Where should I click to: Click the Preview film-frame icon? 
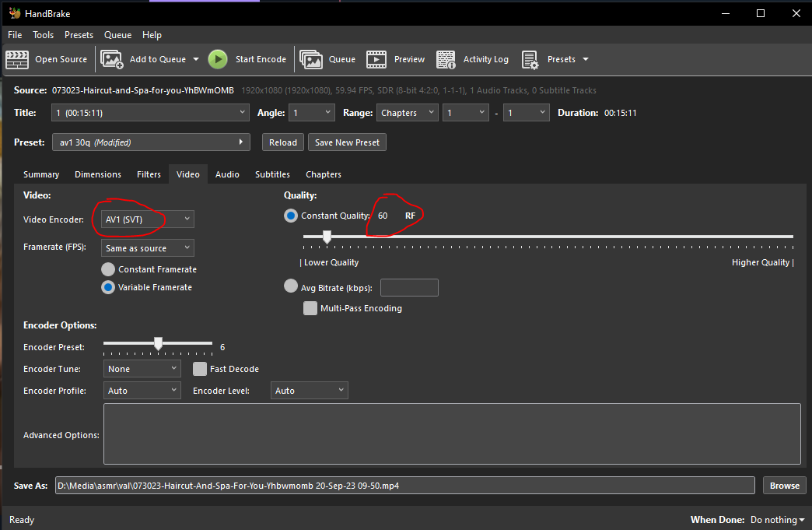pos(376,60)
